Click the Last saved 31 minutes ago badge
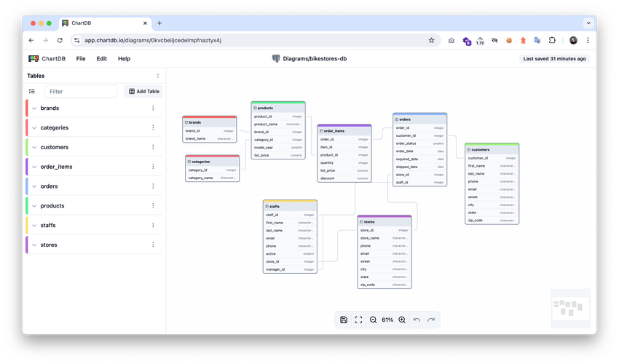Screen dimensions: 619x364 (554, 58)
